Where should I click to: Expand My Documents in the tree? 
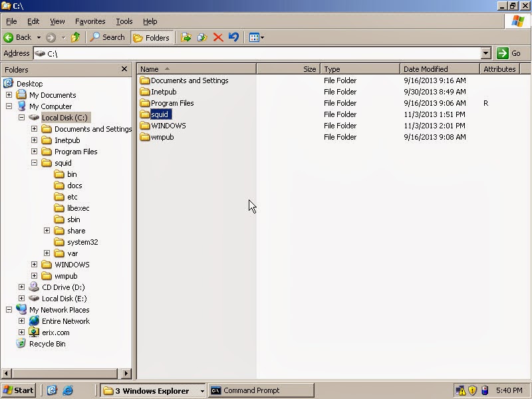click(9, 94)
